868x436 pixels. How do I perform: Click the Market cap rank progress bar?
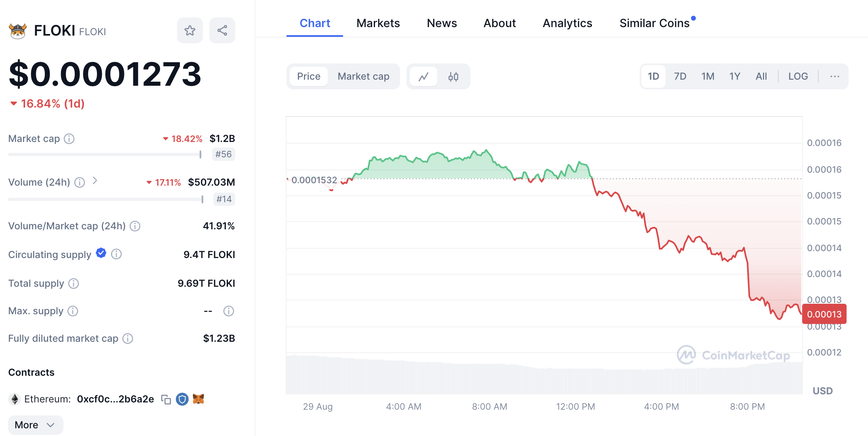click(105, 155)
